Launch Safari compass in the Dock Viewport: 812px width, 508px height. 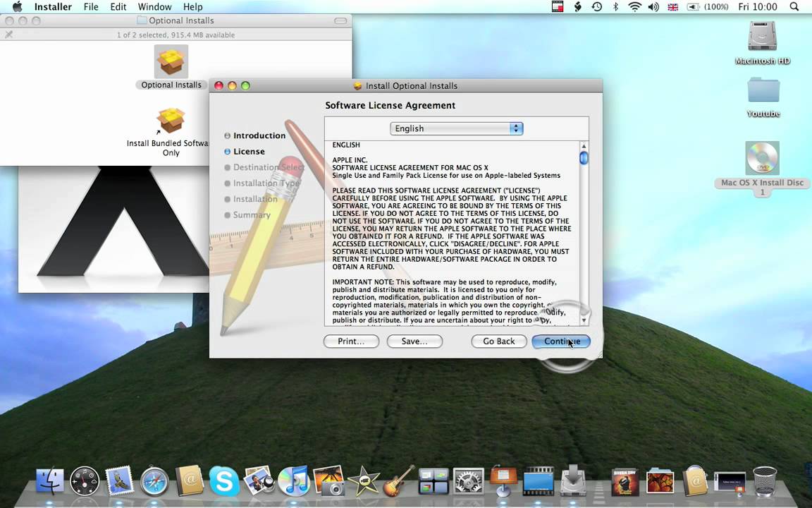(x=154, y=482)
